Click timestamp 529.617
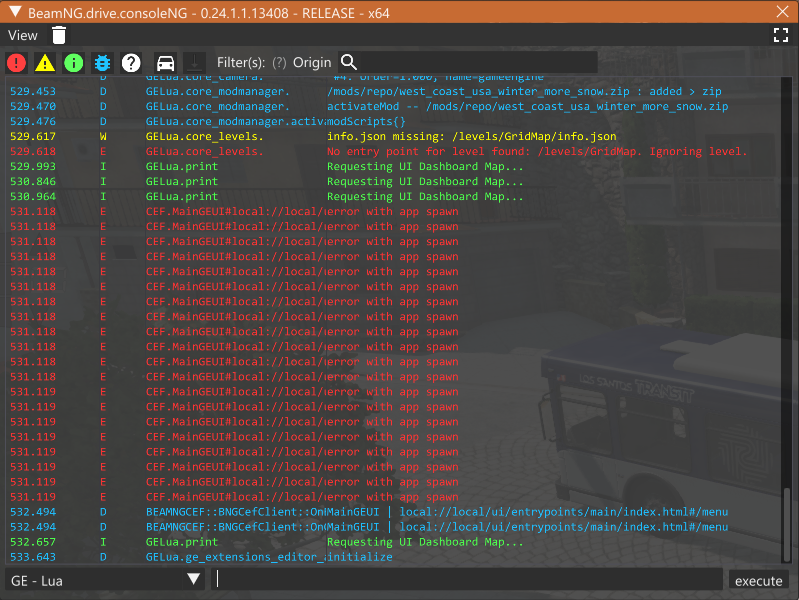799x600 pixels. pos(33,137)
